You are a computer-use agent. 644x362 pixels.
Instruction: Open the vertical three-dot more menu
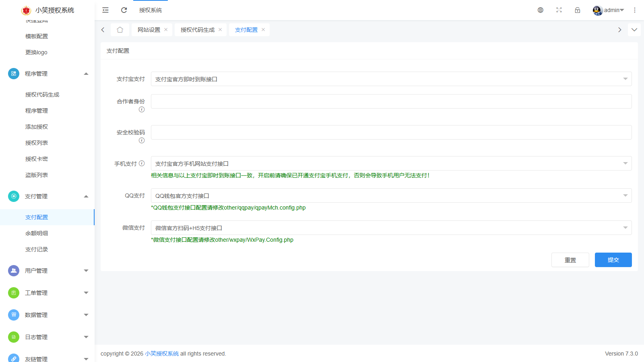click(x=635, y=10)
